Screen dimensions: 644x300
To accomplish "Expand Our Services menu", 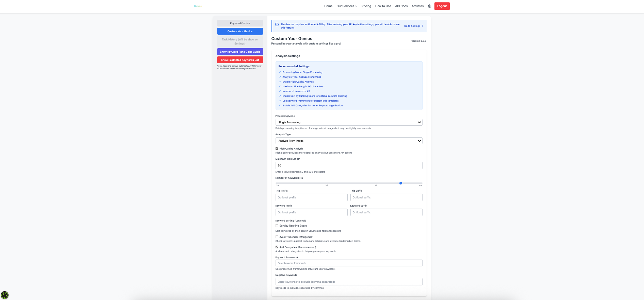I will click(347, 6).
